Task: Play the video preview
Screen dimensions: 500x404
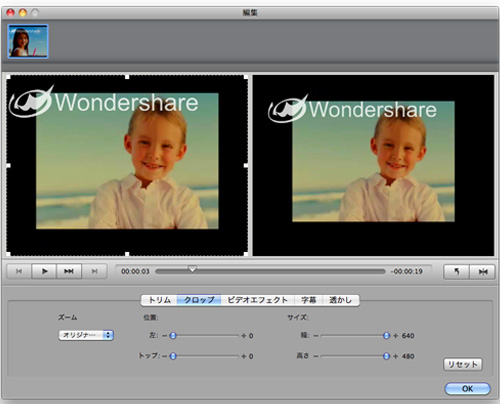Action: point(44,271)
